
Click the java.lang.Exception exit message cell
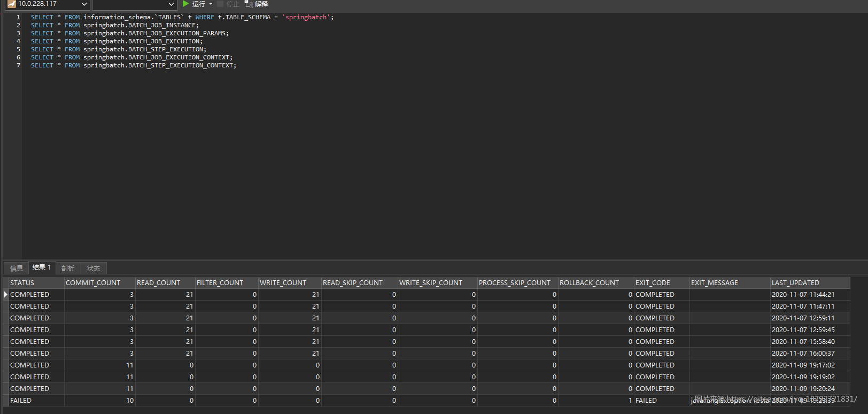[x=730, y=400]
